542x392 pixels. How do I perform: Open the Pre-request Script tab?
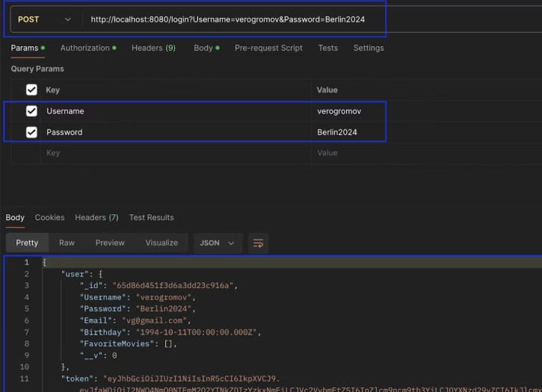tap(268, 48)
